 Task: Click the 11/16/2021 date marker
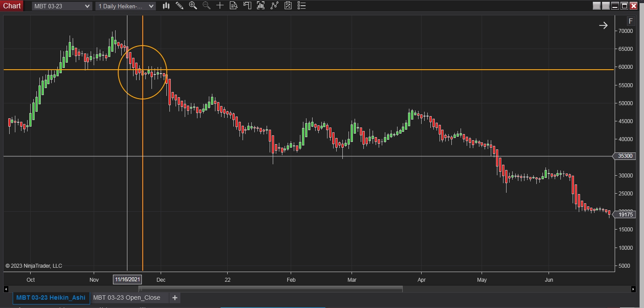click(x=127, y=280)
